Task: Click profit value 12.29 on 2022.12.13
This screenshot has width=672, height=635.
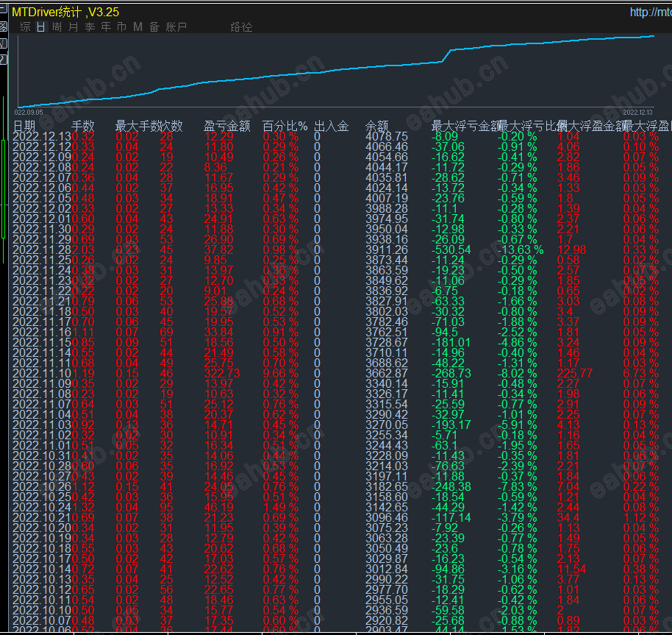Action: 218,136
